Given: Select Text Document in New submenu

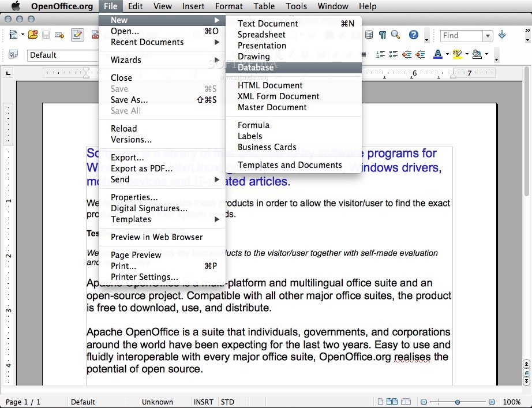Looking at the screenshot, I should click(294, 24).
